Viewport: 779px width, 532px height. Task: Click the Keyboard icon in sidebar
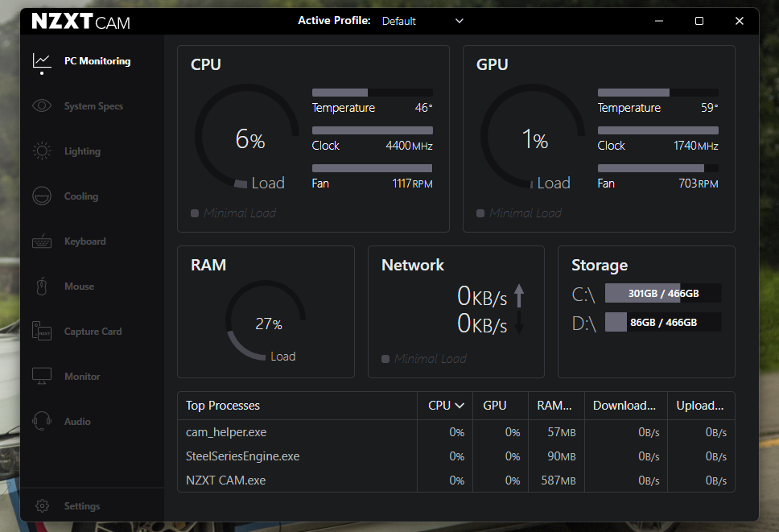pos(42,241)
